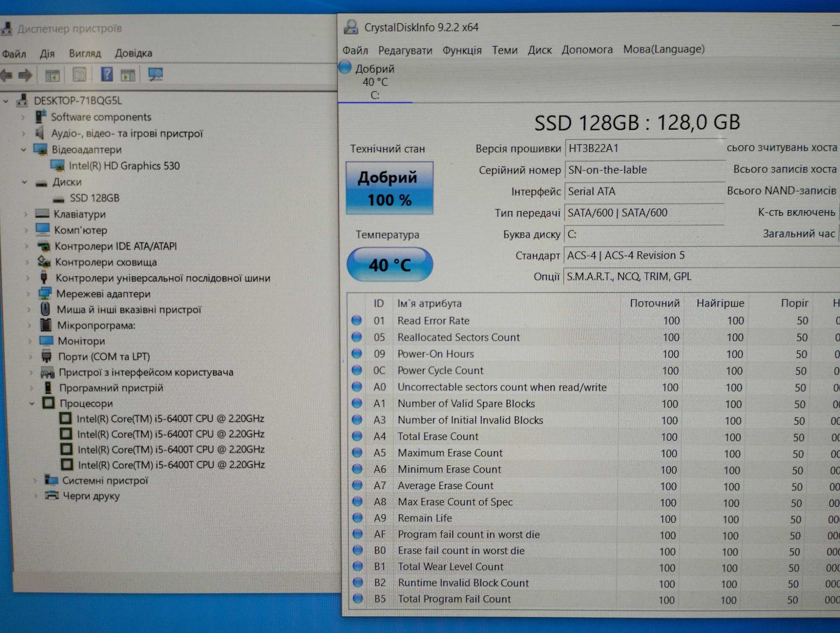Click the blue status circle of Read Error Rate
840x633 pixels.
point(357,321)
